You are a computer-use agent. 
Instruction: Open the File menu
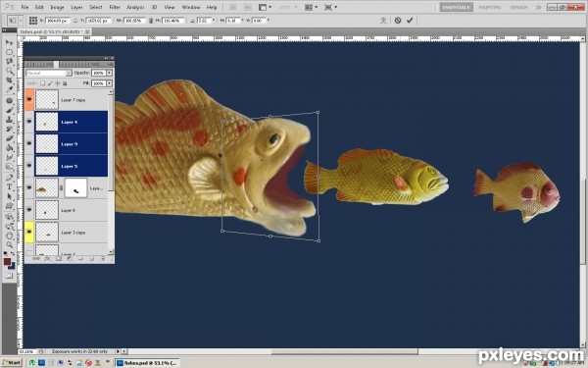coord(24,7)
